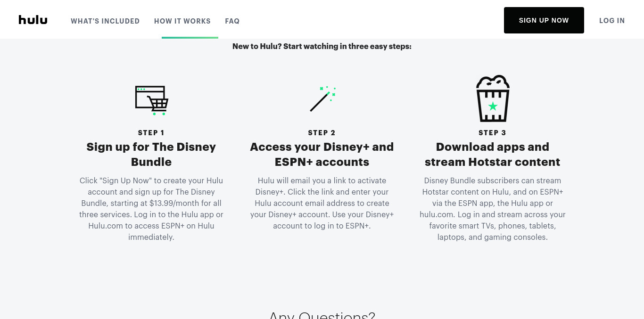Click the Hulu logo
Image resolution: width=644 pixels, height=319 pixels.
33,20
